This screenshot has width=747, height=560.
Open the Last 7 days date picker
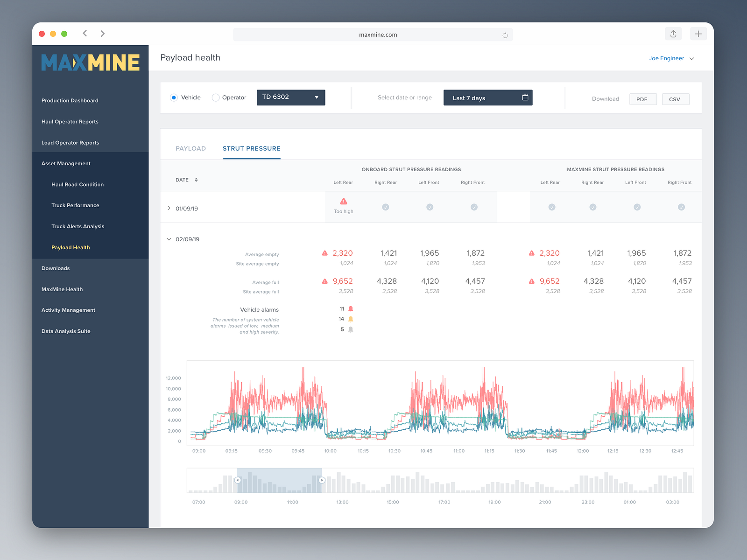click(488, 98)
